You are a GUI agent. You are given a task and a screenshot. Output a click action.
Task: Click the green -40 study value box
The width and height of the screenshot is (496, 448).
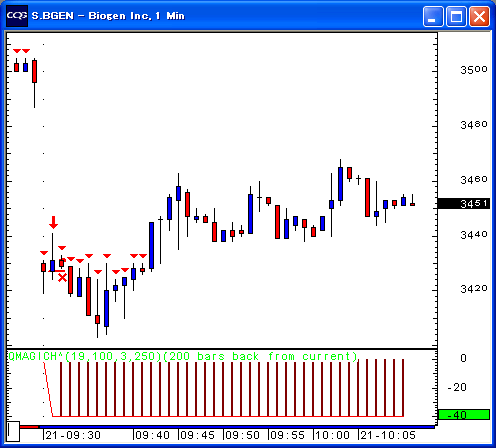coord(464,415)
